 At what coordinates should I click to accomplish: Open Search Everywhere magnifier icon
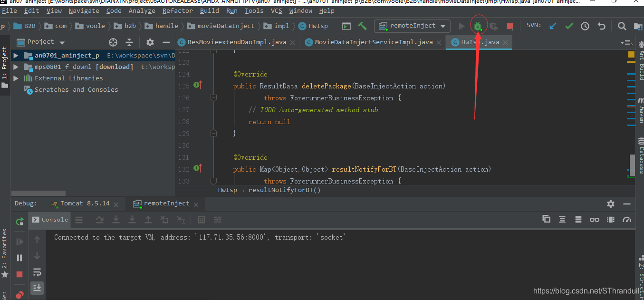tap(622, 26)
